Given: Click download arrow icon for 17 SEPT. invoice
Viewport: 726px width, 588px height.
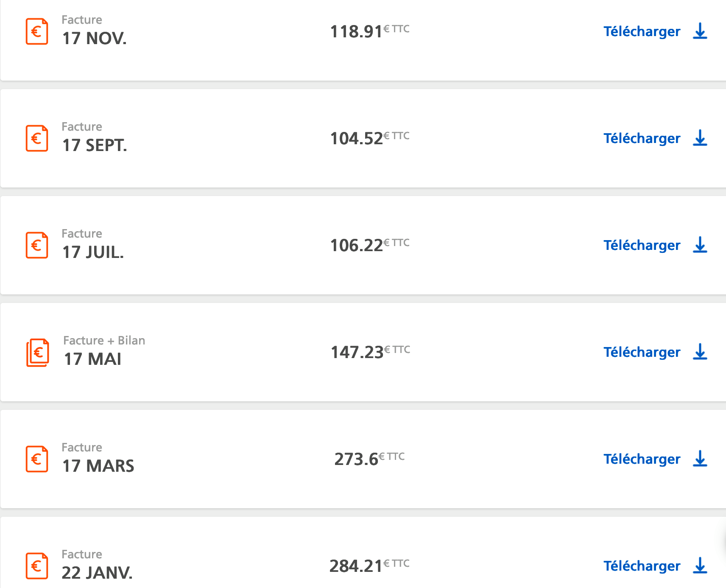Looking at the screenshot, I should coord(700,138).
